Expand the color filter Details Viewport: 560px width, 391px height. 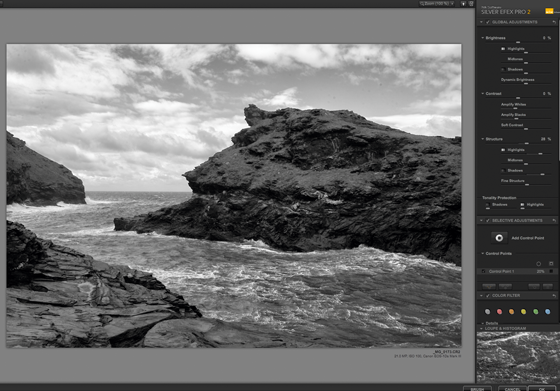pos(482,323)
